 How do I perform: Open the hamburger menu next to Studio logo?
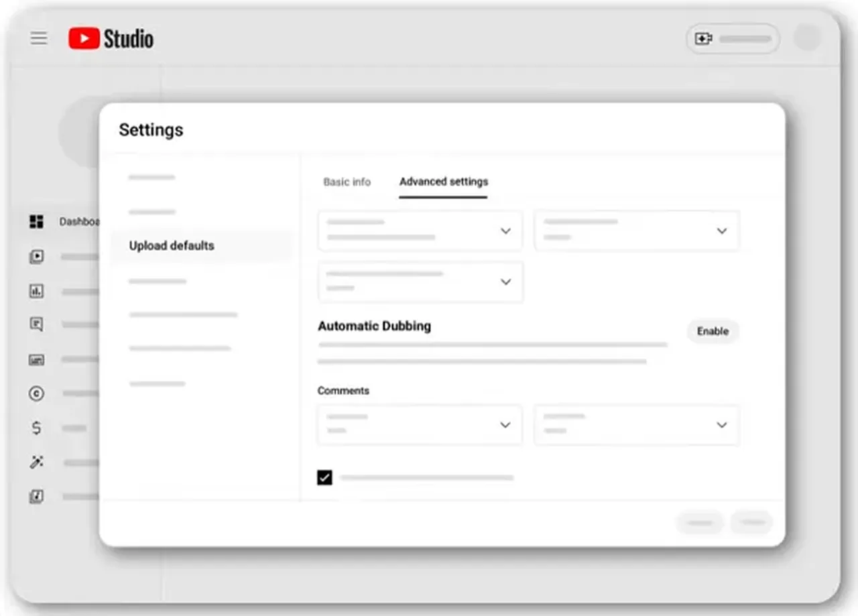pyautogui.click(x=39, y=38)
